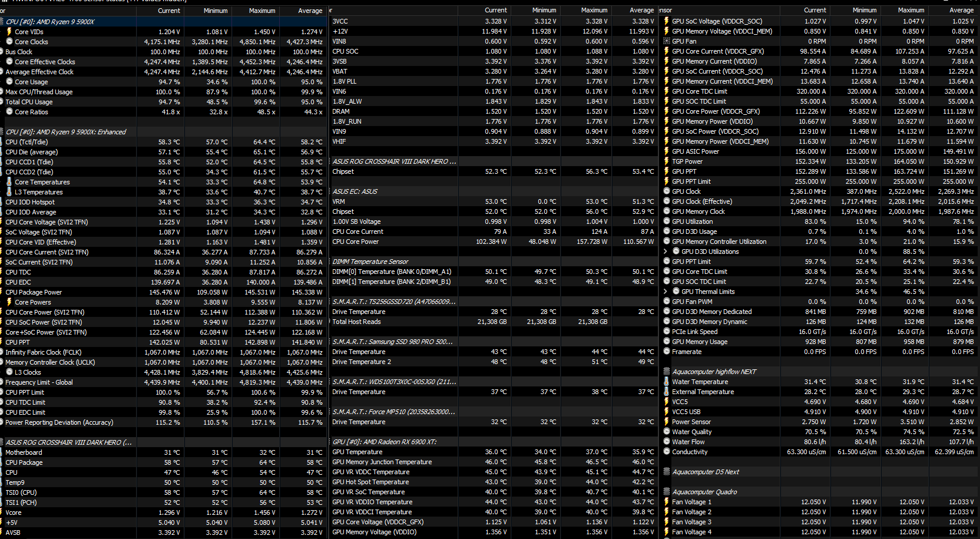This screenshot has width=980, height=539.
Task: Click the bolt icon next to VCC5 USB
Action: [x=667, y=412]
